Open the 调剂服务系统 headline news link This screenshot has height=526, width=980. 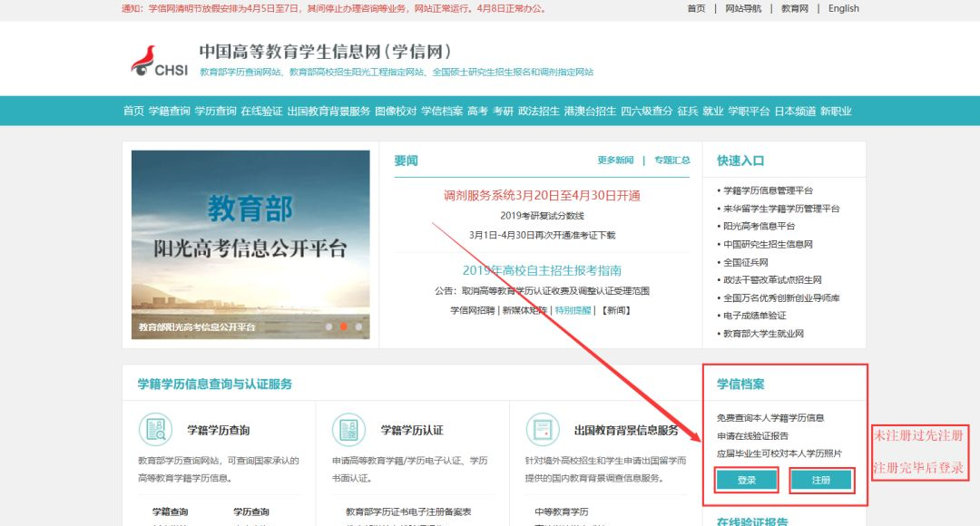click(x=542, y=196)
